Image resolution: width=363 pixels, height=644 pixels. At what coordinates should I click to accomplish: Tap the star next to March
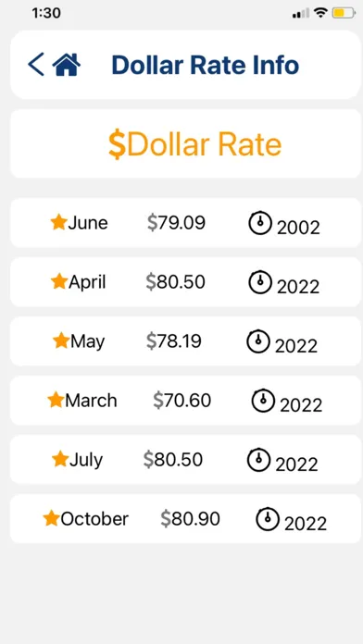[x=56, y=400]
